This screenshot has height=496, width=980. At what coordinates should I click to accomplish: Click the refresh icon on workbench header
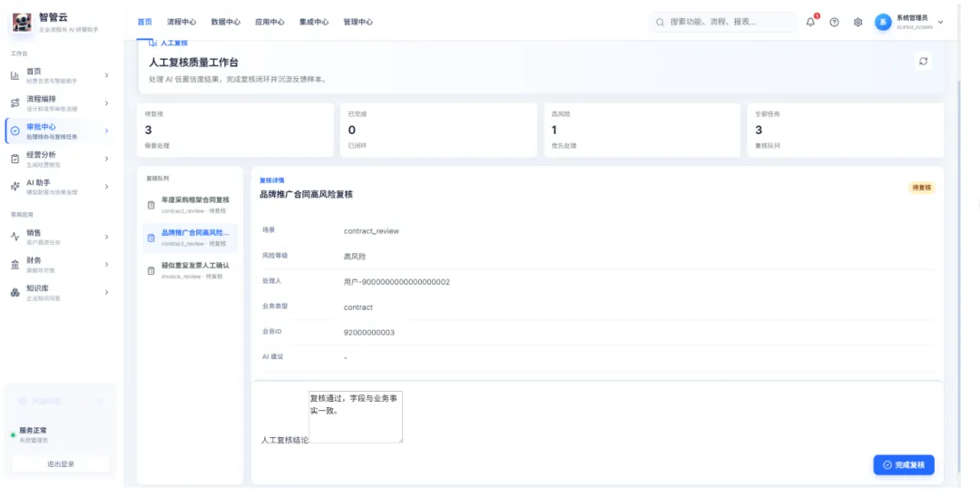click(923, 62)
